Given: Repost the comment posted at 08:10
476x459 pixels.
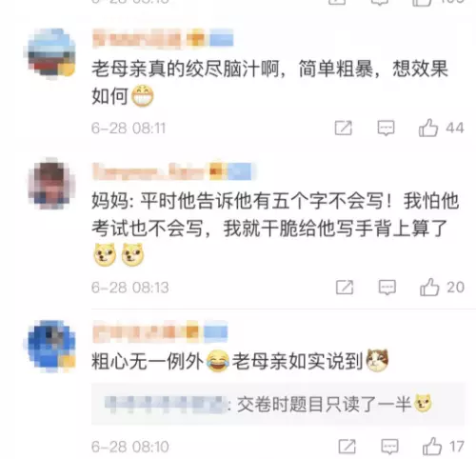Looking at the screenshot, I should coord(347,447).
